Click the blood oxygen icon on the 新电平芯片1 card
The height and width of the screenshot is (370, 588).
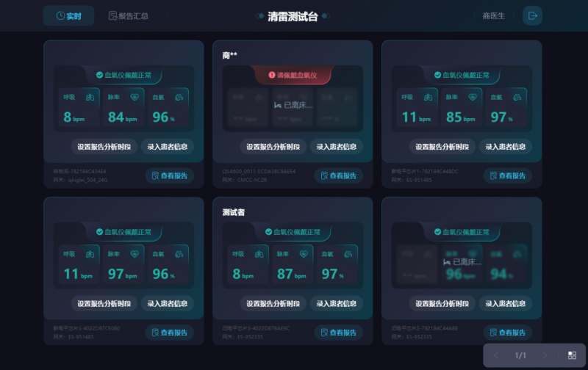coord(517,98)
